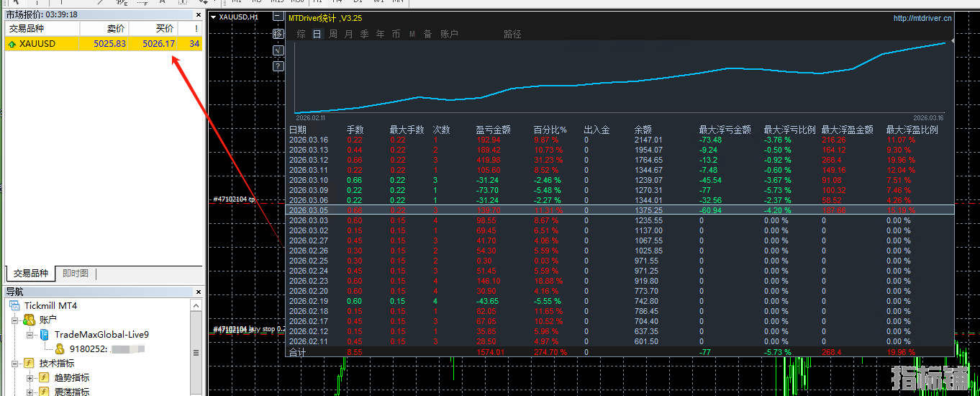
Task: Select the 账户 tab in MTDriver panel
Action: point(449,34)
